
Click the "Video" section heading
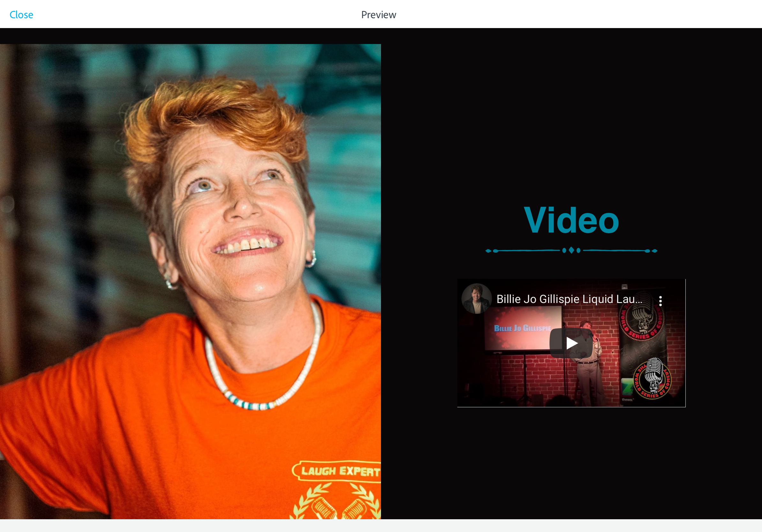(571, 220)
